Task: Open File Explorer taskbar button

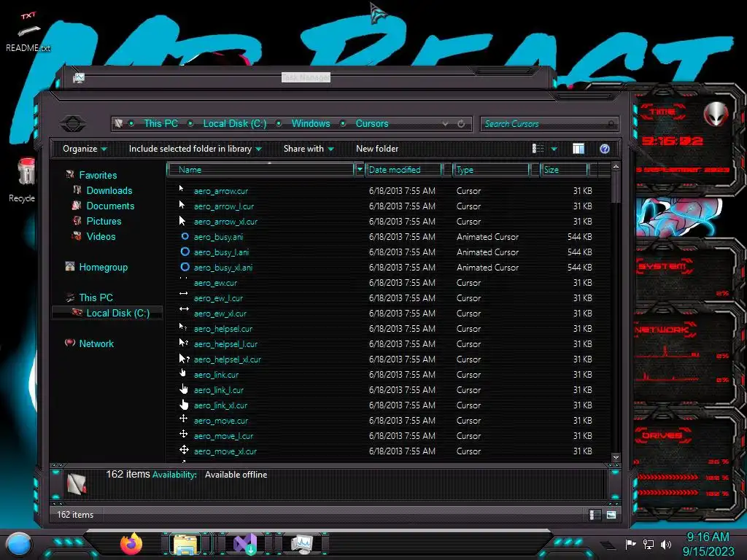Action: coord(186,544)
